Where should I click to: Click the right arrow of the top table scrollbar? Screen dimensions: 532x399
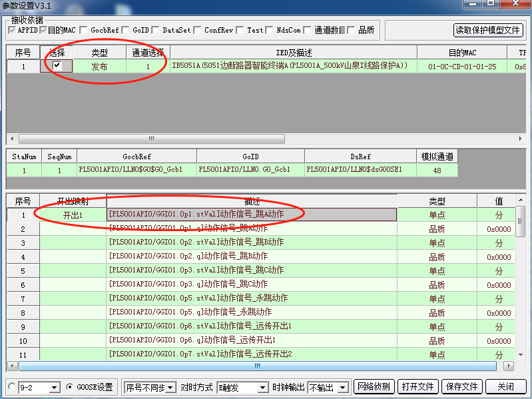(519, 139)
